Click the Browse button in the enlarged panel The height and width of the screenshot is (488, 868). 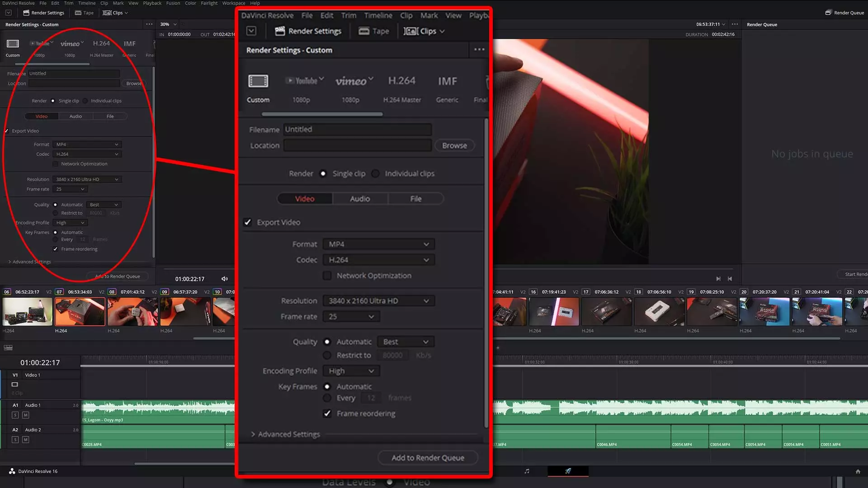(454, 145)
